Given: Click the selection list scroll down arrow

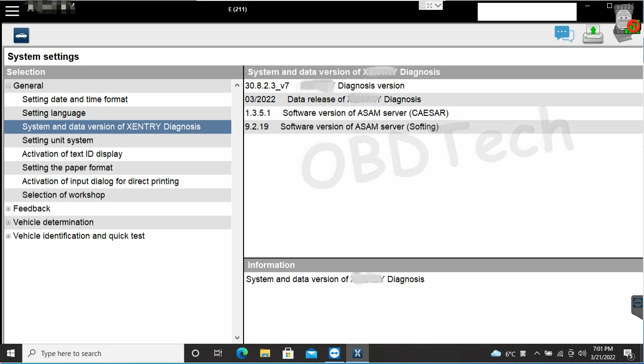Looking at the screenshot, I should [x=237, y=338].
